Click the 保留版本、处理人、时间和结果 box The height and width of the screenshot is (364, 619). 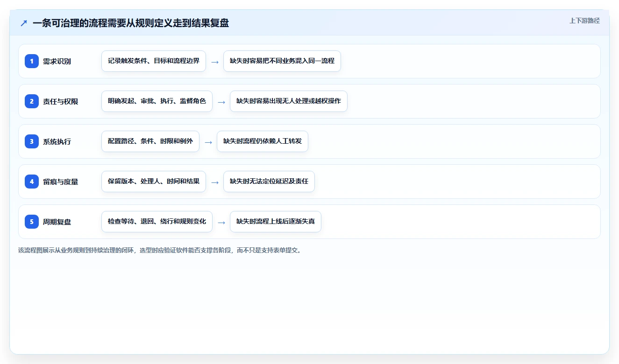(x=154, y=182)
